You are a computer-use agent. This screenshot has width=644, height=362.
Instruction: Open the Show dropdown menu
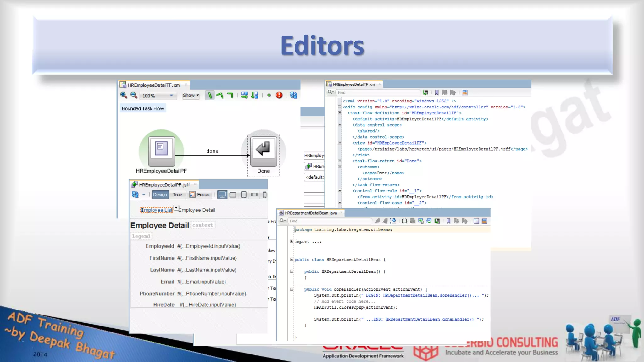pos(191,95)
